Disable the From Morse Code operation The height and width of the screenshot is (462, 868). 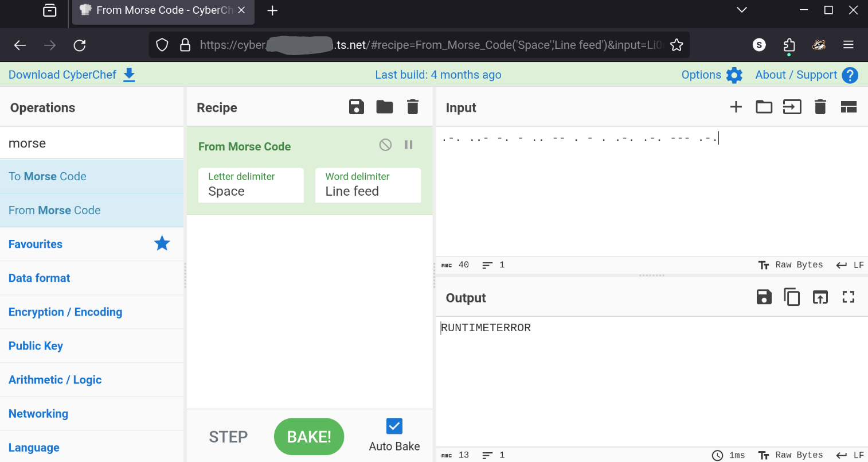(x=385, y=145)
